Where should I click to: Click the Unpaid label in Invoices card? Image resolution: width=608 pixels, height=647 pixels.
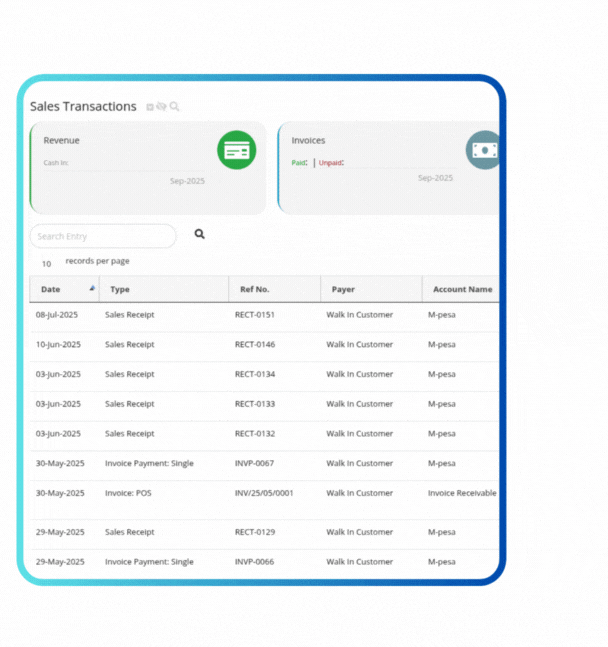331,162
